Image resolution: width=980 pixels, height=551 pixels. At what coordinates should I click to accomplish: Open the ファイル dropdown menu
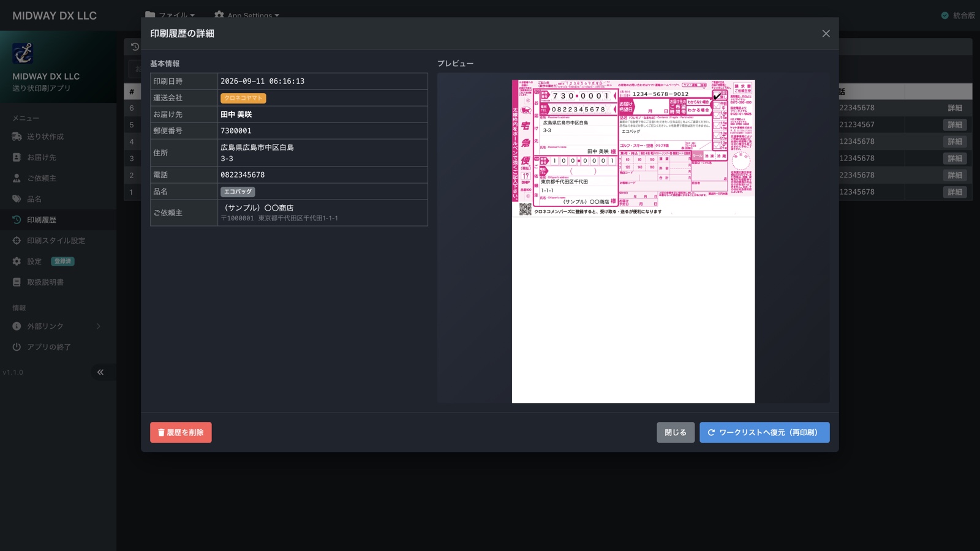pos(170,15)
